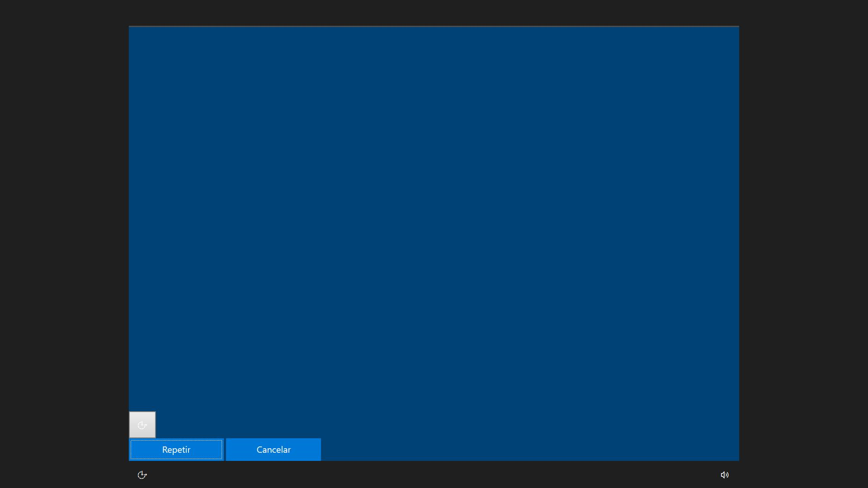Activate the circular restart arrow icon bottom-left

(142, 475)
